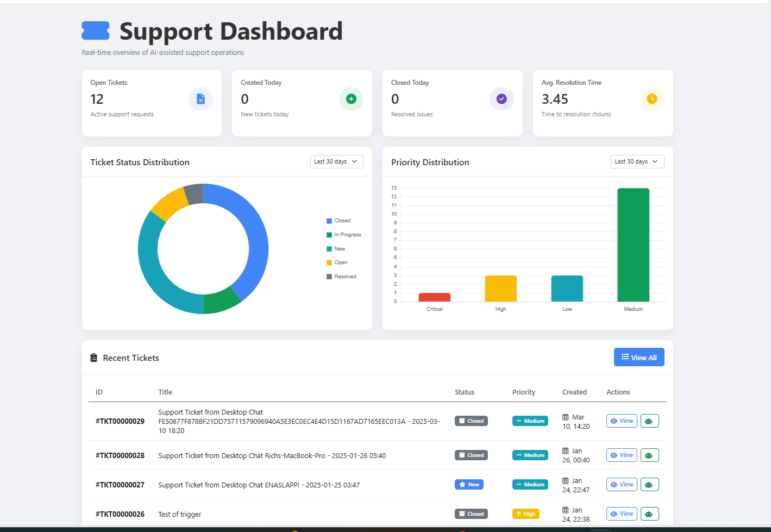Click the purple checkmark icon on Closed Today

pos(502,99)
